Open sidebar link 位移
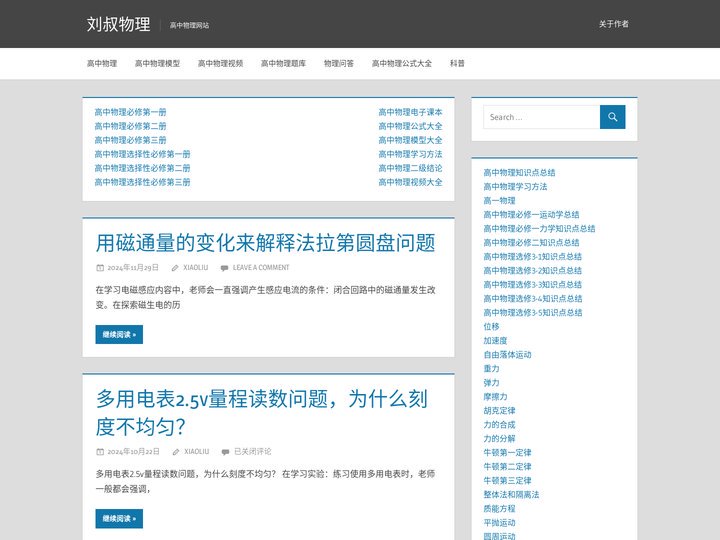Image resolution: width=720 pixels, height=540 pixels. coord(491,326)
